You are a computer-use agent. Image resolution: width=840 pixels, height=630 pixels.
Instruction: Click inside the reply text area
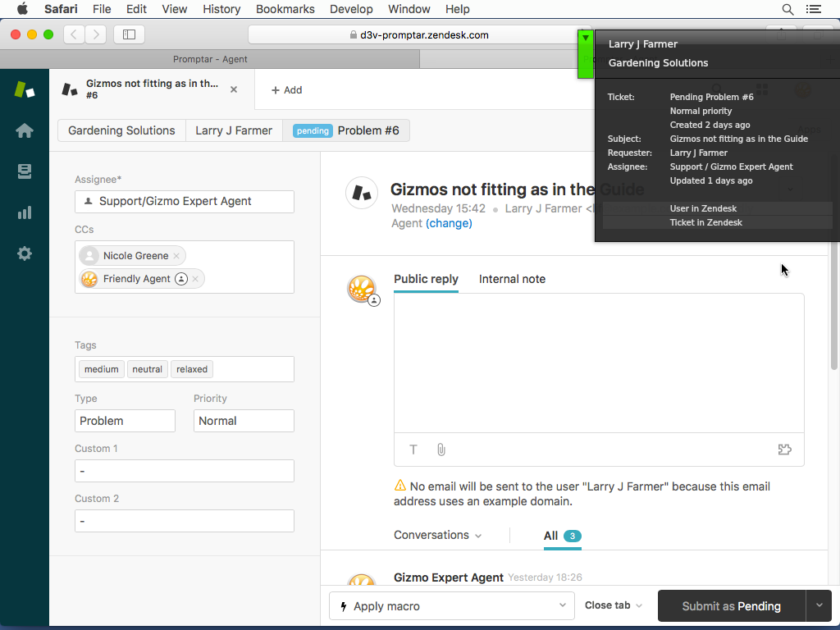(599, 363)
